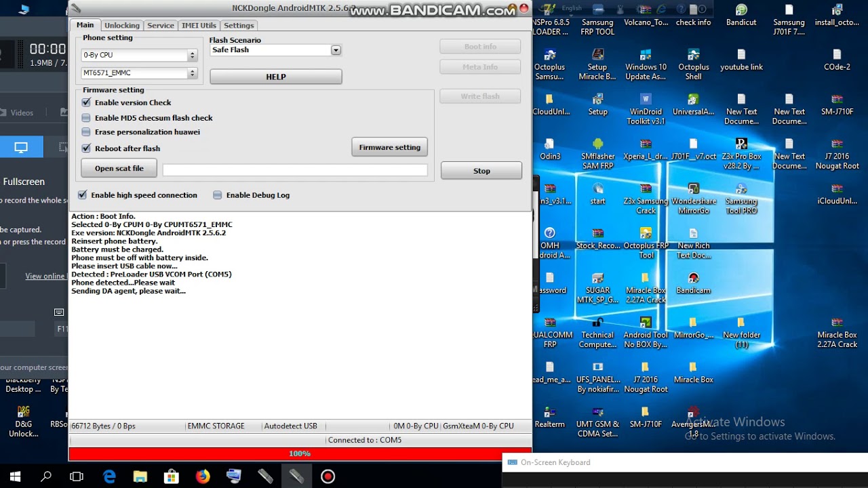The image size is (868, 488).
Task: Click Fullscreen label in Bandicam window
Action: 24,182
